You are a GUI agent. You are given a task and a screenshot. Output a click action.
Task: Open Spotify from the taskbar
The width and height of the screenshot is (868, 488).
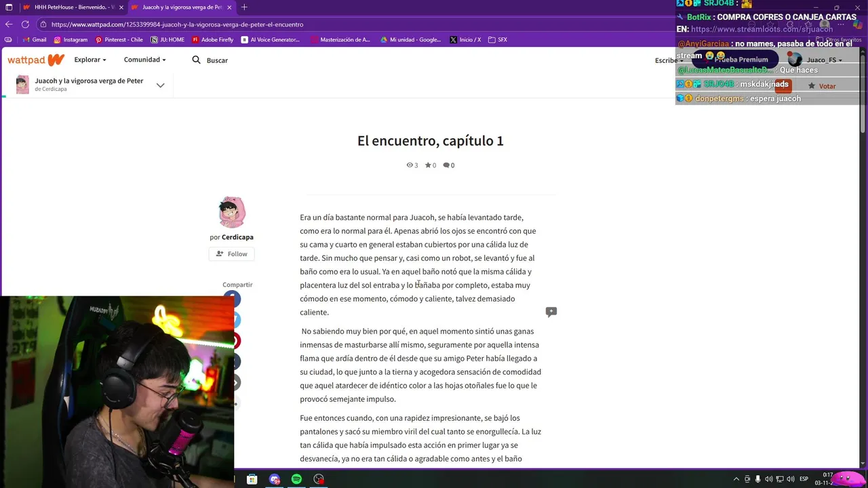coord(296,479)
